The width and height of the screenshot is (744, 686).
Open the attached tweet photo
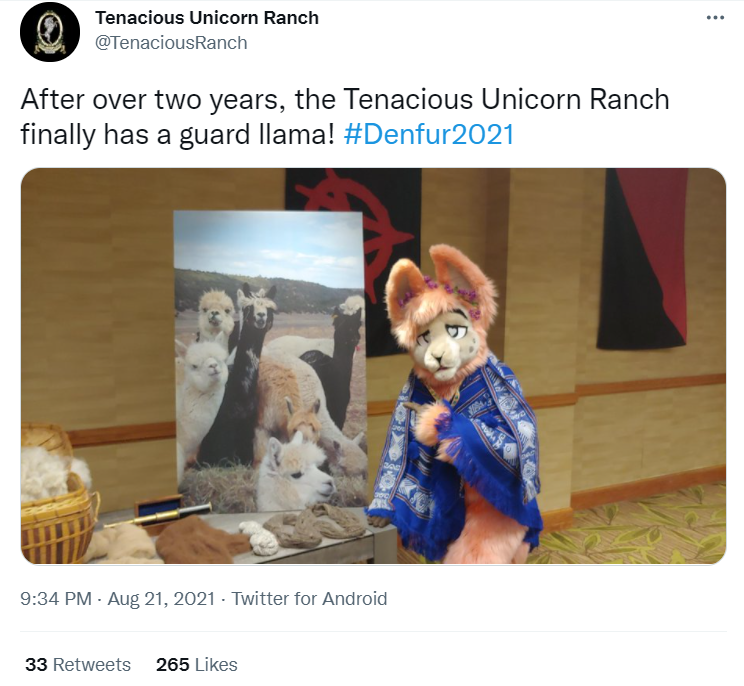[373, 366]
